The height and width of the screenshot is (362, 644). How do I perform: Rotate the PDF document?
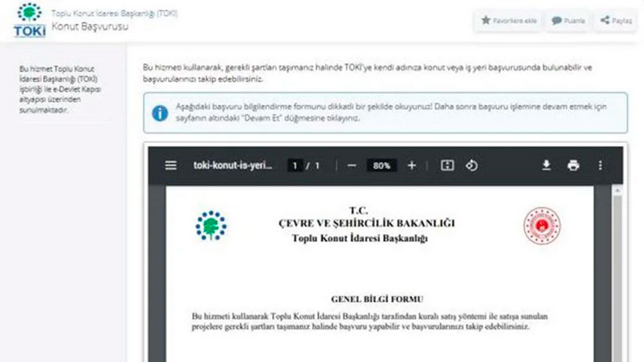[471, 165]
